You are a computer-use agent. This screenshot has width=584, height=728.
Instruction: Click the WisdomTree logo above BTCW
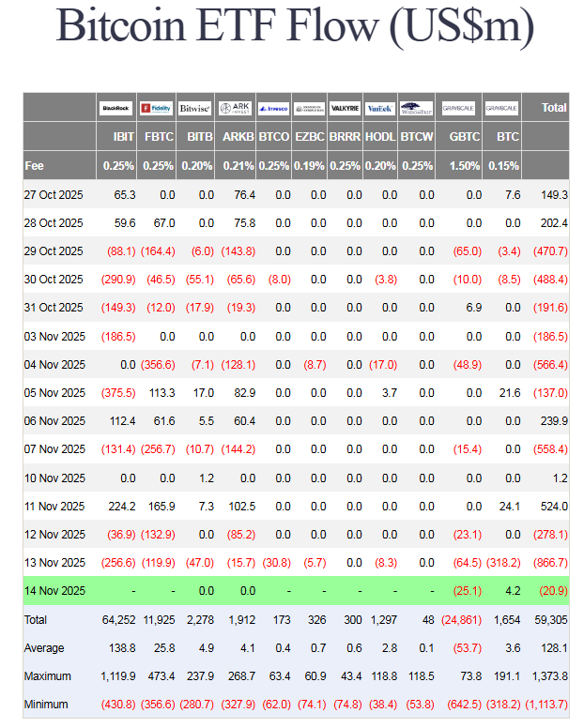(416, 109)
